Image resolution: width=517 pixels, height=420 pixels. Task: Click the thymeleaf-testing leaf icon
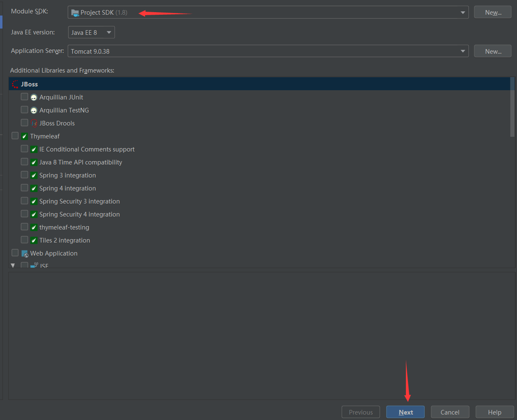tap(34, 227)
